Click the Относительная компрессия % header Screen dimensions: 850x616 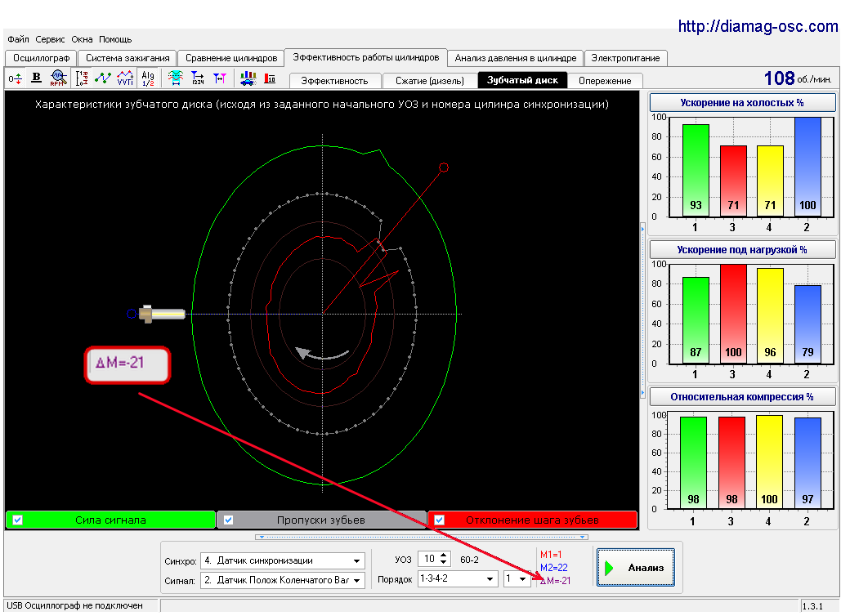[x=742, y=396]
